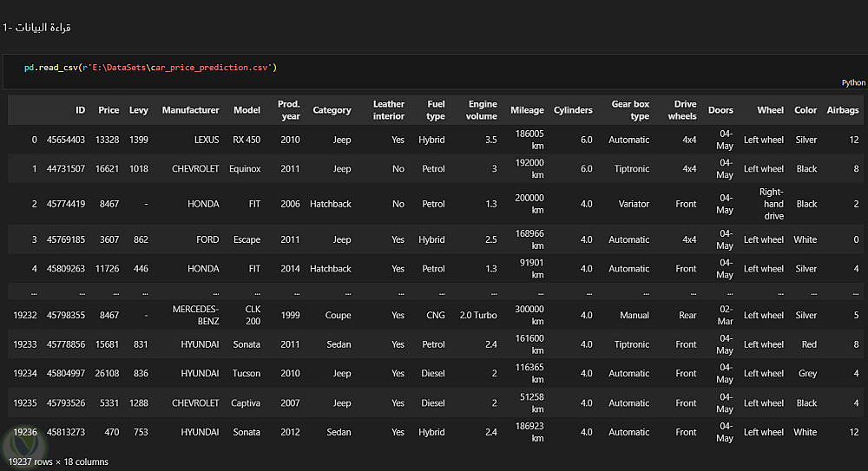Select the Drive wheels column header

[x=682, y=110]
